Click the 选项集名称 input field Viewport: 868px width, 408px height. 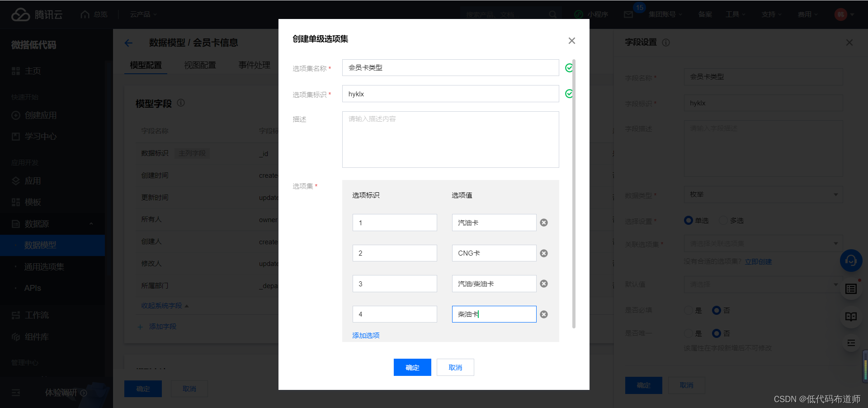(x=450, y=68)
